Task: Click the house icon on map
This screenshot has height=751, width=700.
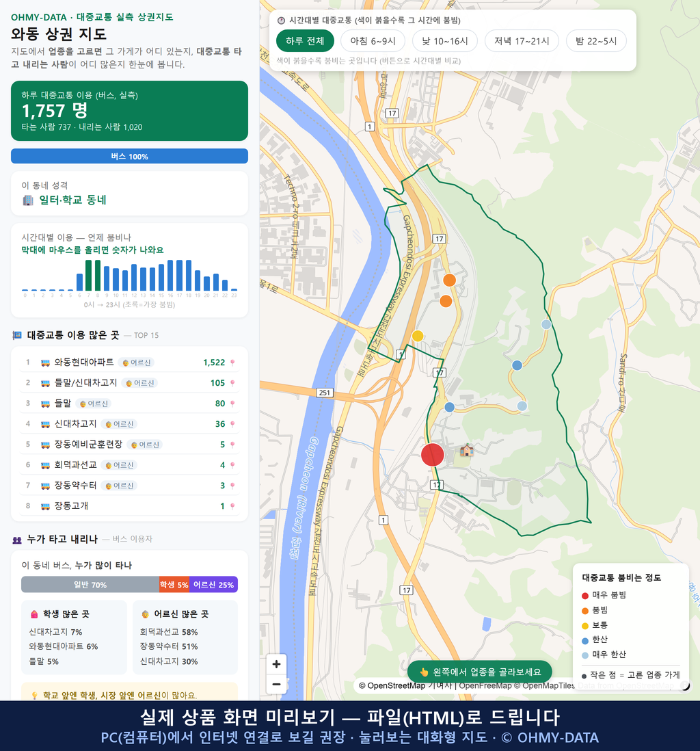Action: pos(466,450)
